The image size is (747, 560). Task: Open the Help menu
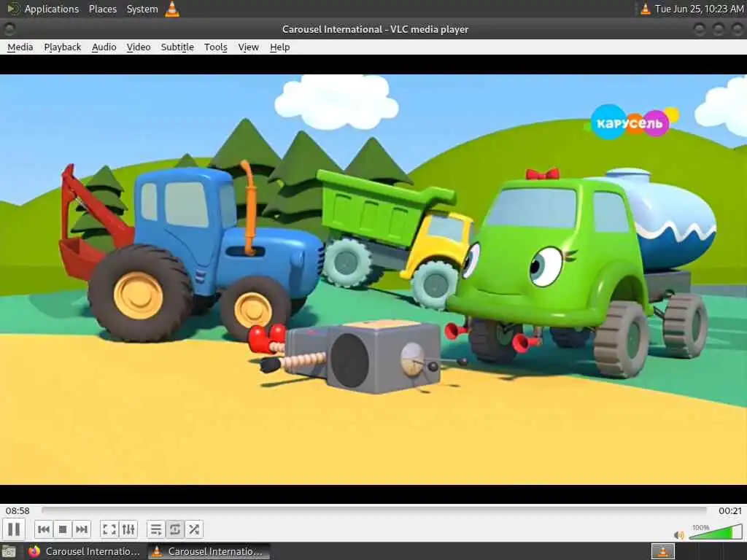pos(279,47)
